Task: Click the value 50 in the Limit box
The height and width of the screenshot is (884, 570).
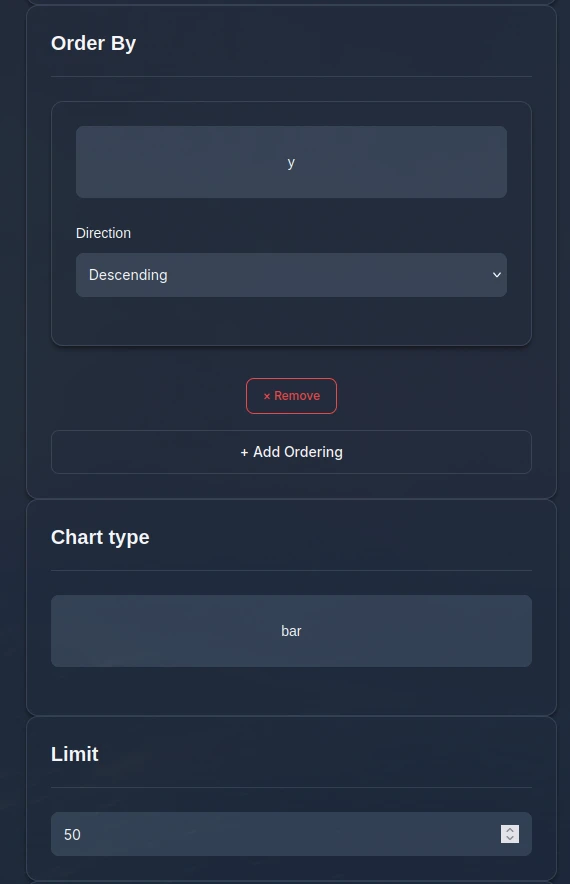Action: click(x=72, y=834)
